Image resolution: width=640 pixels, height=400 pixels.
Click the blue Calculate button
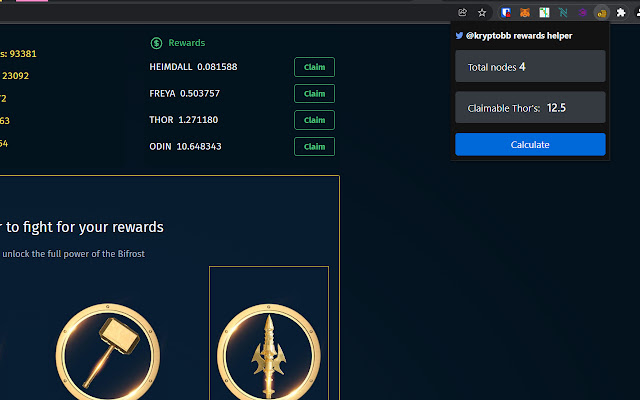point(530,144)
